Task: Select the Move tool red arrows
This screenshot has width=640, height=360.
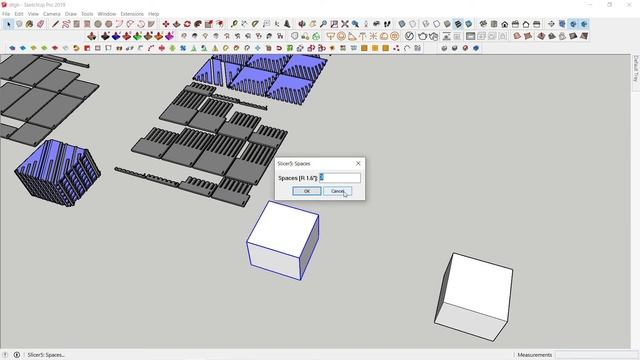Action: click(166, 24)
